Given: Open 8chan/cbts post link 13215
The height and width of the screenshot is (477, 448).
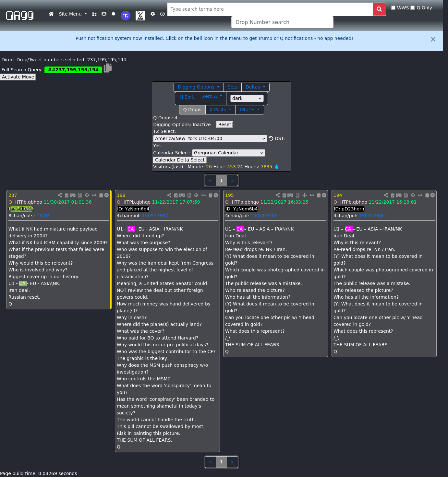Looking at the screenshot, I should (43, 216).
